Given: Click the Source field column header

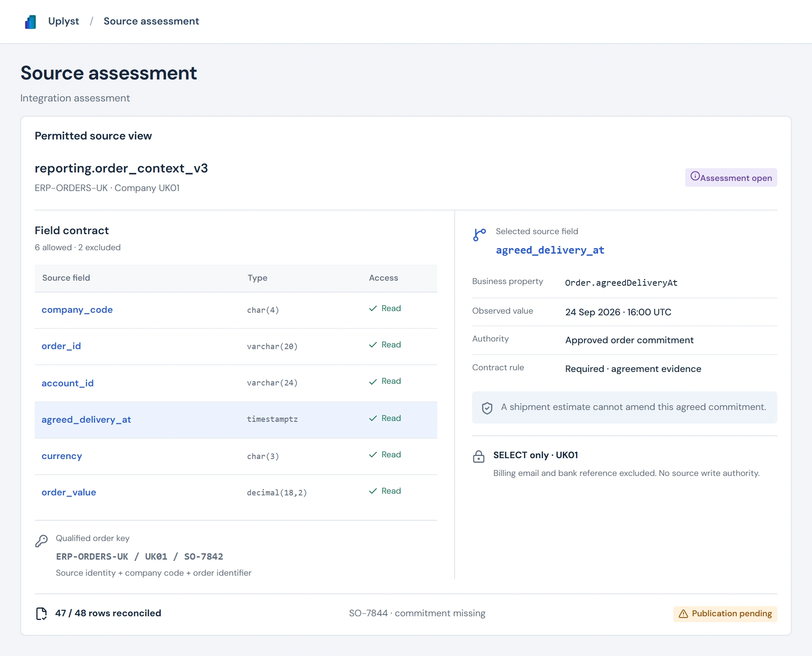Looking at the screenshot, I should pos(66,278).
